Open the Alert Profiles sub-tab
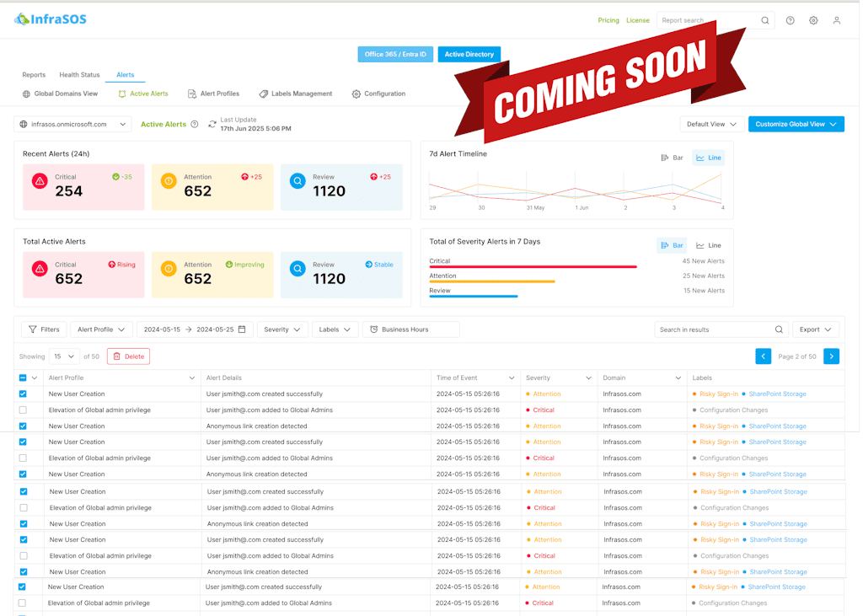 pyautogui.click(x=213, y=94)
